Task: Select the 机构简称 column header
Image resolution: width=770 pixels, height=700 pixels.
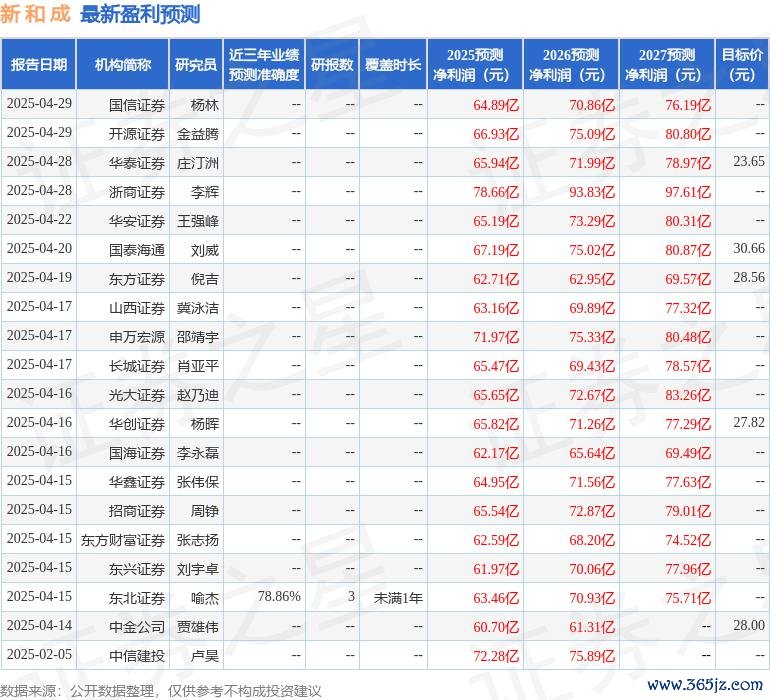Action: [x=123, y=64]
